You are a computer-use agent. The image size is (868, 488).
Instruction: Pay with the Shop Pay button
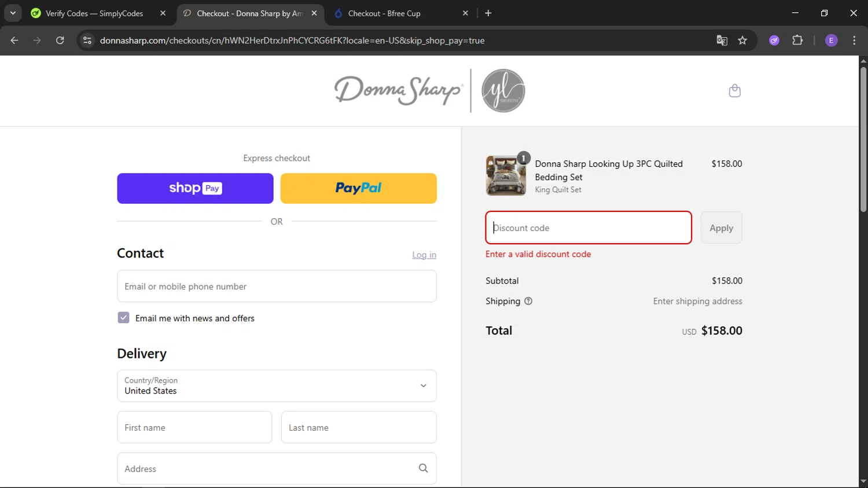click(x=195, y=188)
